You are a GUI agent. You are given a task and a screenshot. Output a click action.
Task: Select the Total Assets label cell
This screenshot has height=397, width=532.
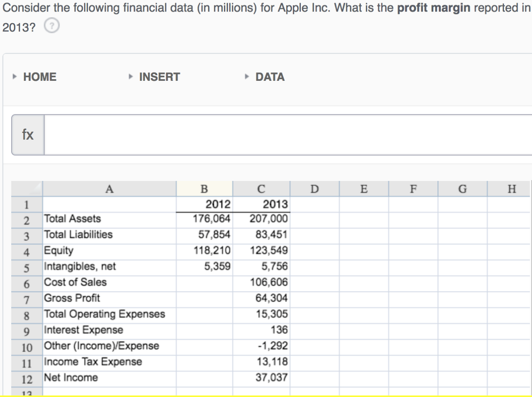point(109,220)
